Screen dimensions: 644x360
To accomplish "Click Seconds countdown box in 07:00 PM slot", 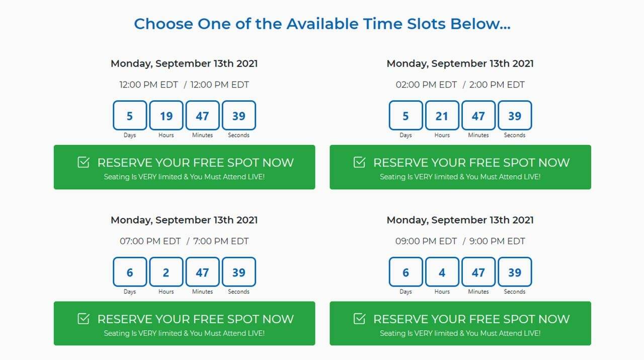I will pos(238,272).
